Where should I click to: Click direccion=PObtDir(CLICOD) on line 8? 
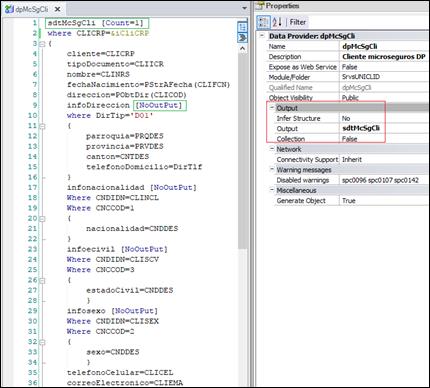click(127, 95)
